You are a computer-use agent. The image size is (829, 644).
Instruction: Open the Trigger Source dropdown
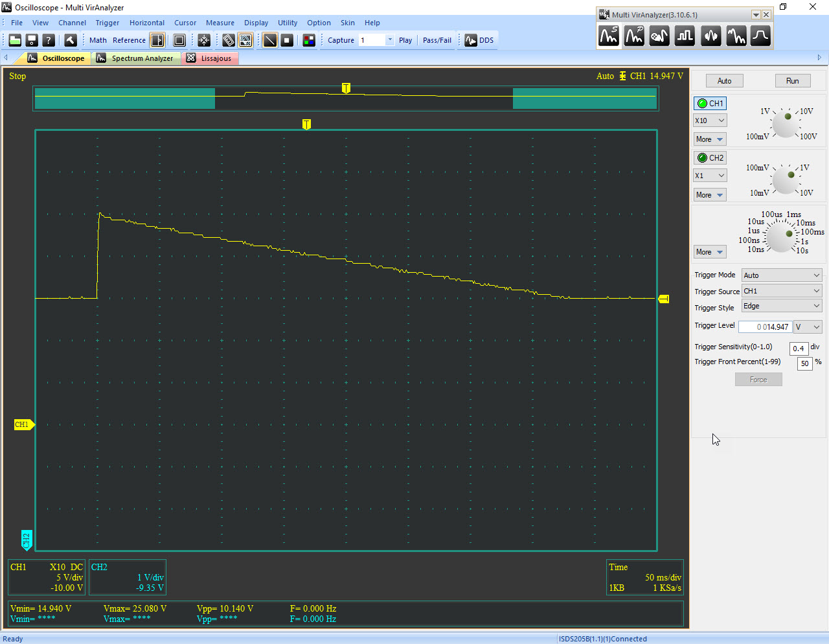(782, 292)
